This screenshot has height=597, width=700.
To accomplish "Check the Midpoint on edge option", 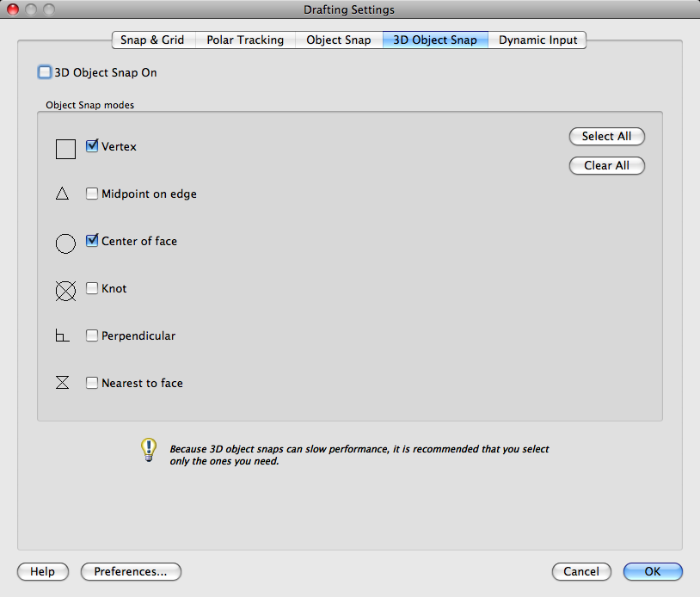I will [92, 194].
